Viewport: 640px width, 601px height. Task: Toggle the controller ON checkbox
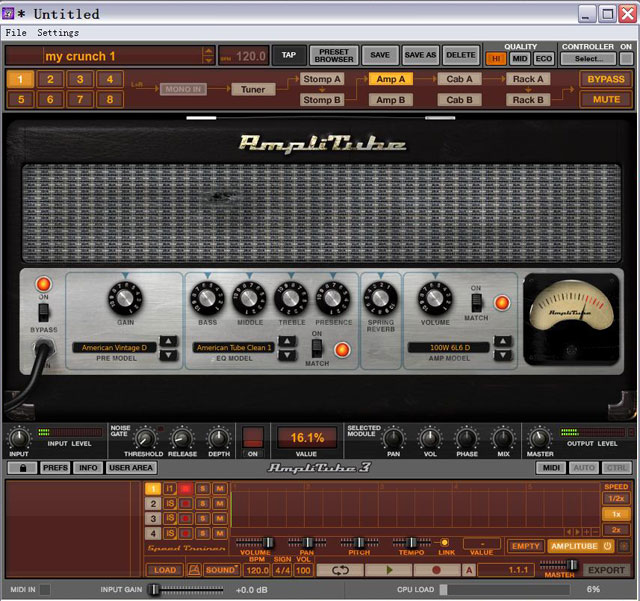pos(626,59)
